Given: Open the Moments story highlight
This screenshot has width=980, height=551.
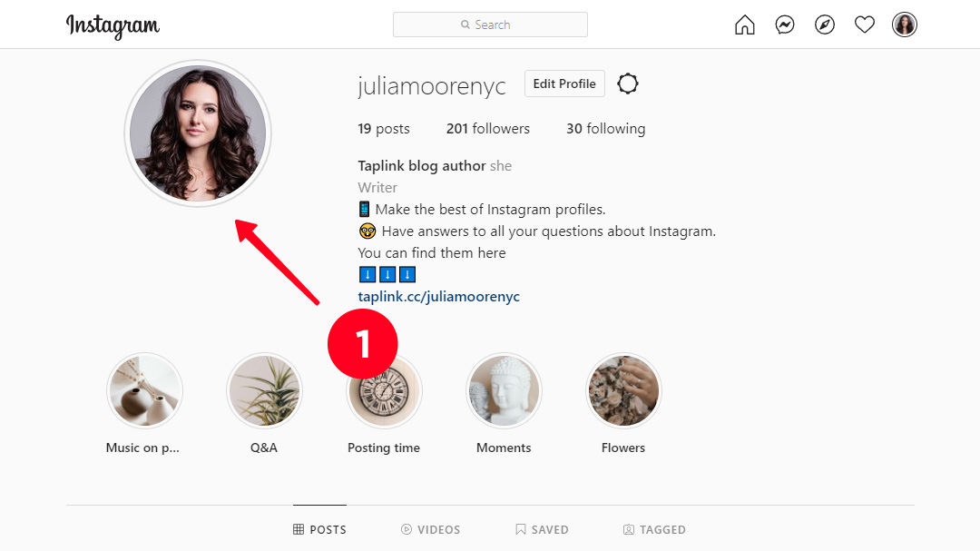Looking at the screenshot, I should [504, 390].
